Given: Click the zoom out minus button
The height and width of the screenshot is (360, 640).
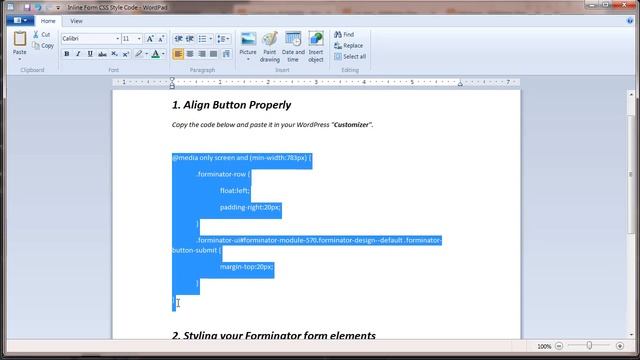Looking at the screenshot, I should 559,346.
